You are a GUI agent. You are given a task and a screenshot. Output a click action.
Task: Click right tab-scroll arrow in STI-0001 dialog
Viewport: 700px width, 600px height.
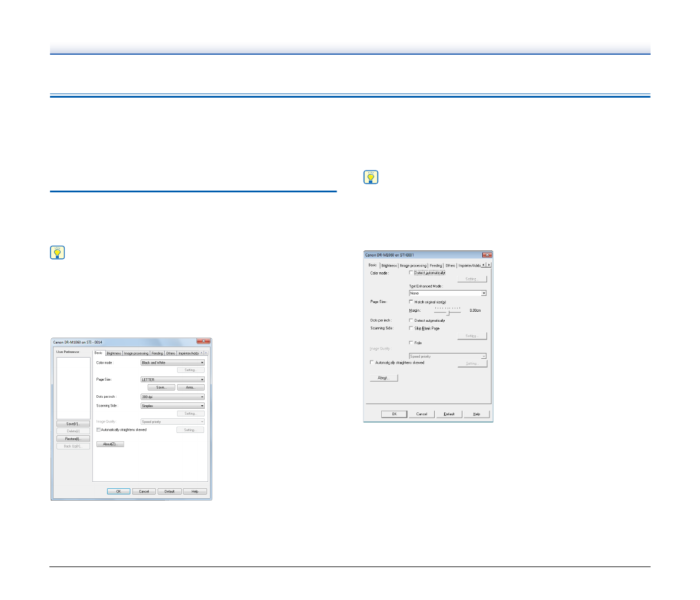[x=489, y=265]
